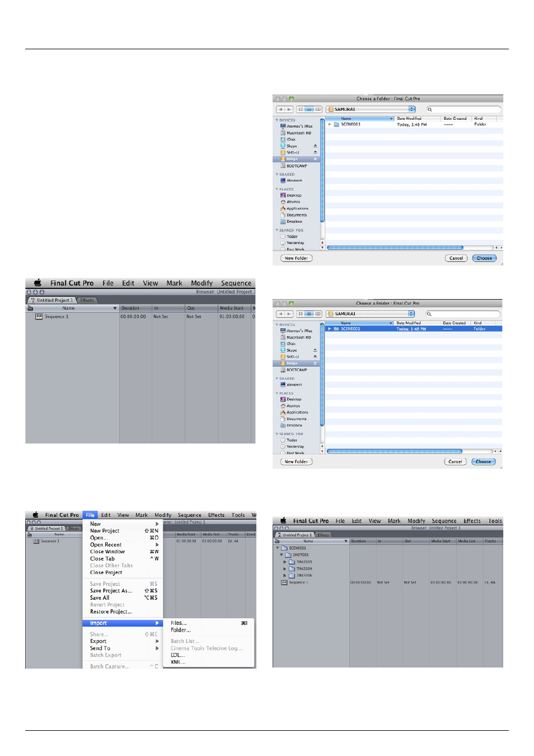The height and width of the screenshot is (756, 534).
Task: Expand the TAKE005 bin disclosure triangle
Action: click(285, 562)
